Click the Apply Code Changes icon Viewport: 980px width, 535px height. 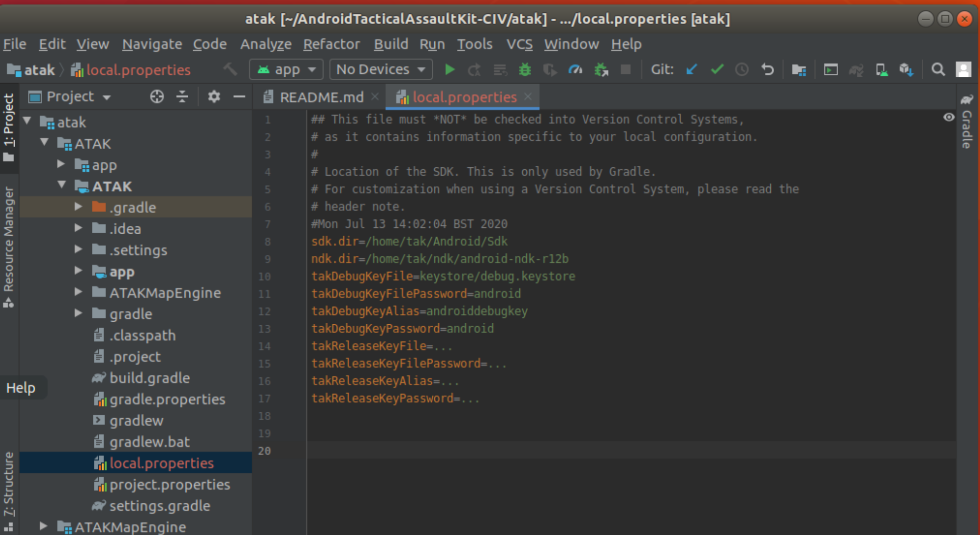(x=500, y=70)
